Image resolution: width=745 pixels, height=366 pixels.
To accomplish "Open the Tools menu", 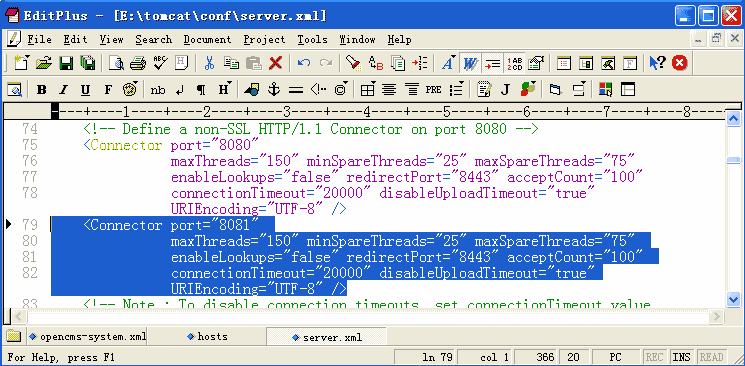I will coord(312,39).
